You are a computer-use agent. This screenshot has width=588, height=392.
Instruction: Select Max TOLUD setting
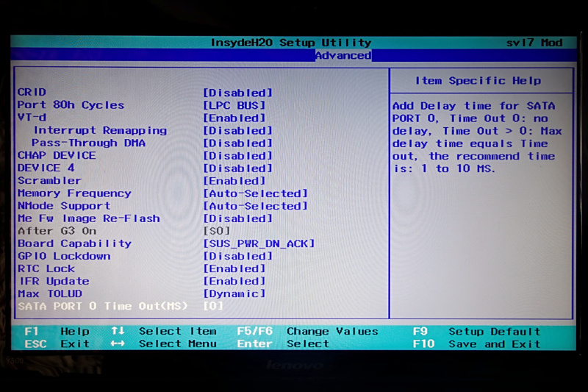[49, 293]
